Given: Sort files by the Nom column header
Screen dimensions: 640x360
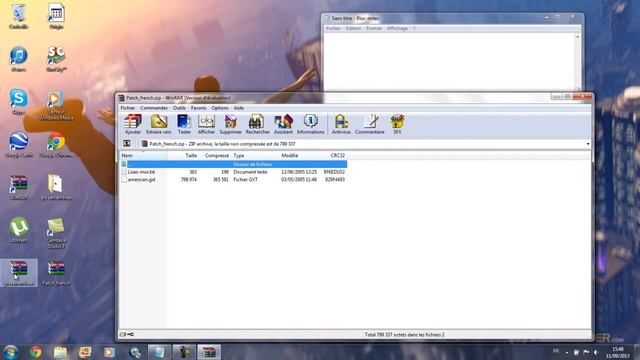Looking at the screenshot, I should click(x=143, y=156).
